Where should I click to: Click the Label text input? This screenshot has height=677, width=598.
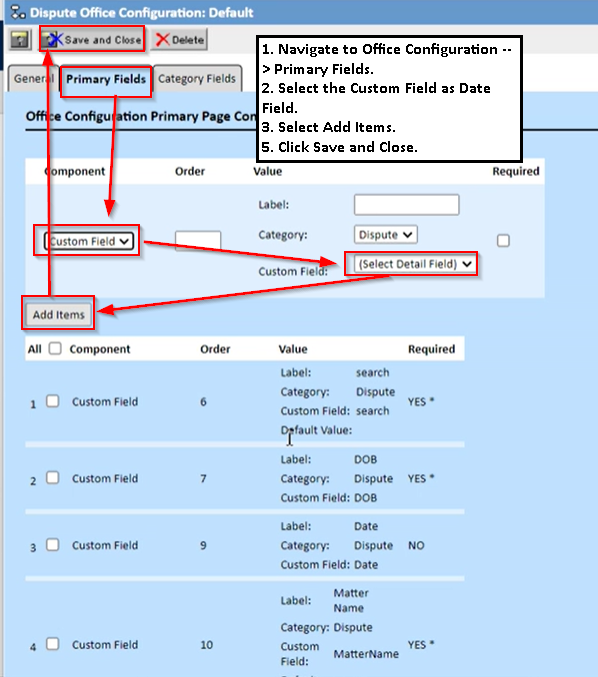(x=406, y=205)
